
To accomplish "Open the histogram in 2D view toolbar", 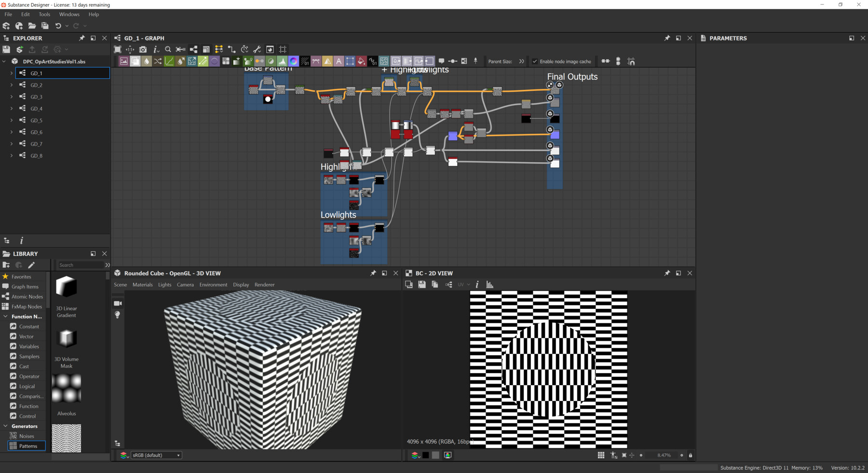I will click(490, 285).
